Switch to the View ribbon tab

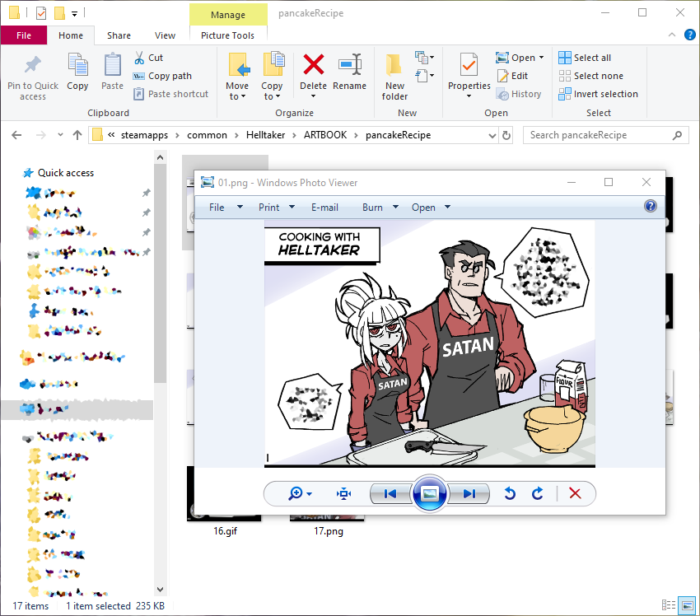click(x=165, y=35)
